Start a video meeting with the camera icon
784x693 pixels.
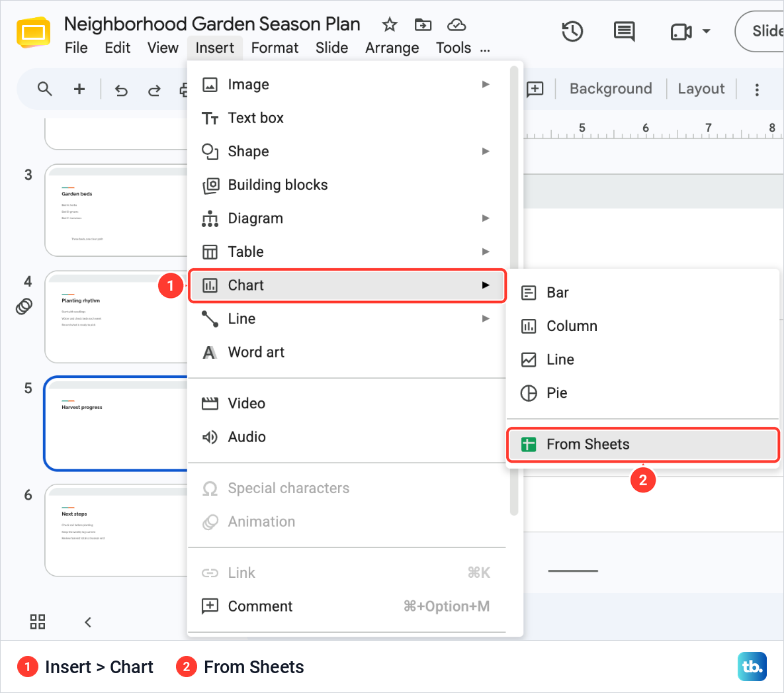pyautogui.click(x=681, y=32)
